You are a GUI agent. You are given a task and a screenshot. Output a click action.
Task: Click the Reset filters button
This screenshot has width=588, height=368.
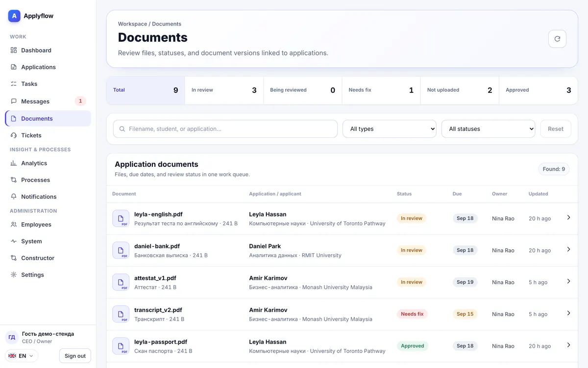(556, 129)
